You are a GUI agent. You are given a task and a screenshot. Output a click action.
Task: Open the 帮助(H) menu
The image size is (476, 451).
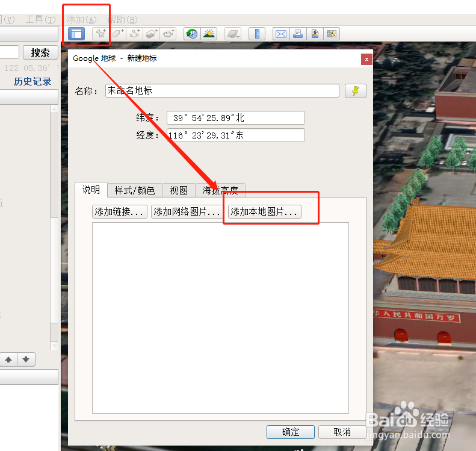[x=122, y=20]
